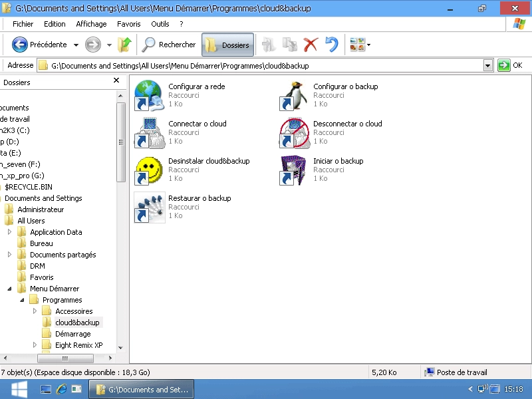Open the Windows Start button
532x399 pixels.
19,389
